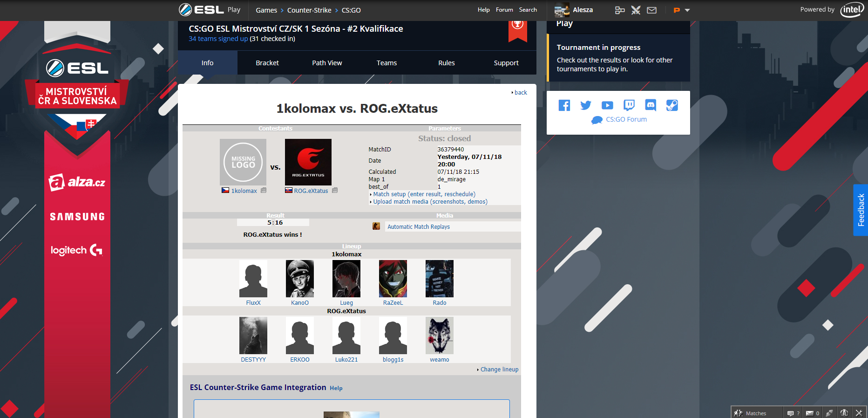Open 34 teams signed up link
The image size is (868, 418).
218,39
